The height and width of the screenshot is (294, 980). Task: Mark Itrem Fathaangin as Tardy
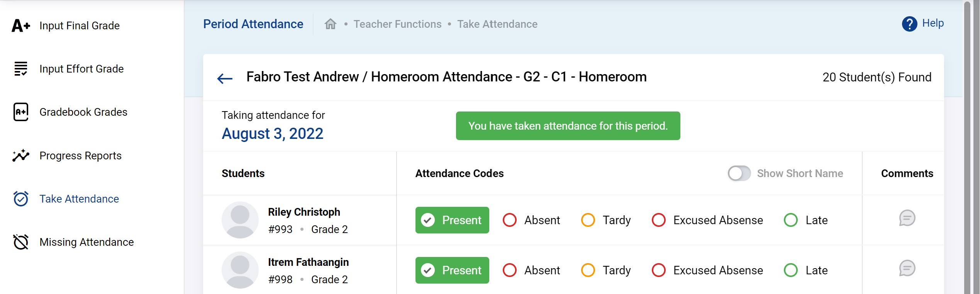pyautogui.click(x=588, y=270)
